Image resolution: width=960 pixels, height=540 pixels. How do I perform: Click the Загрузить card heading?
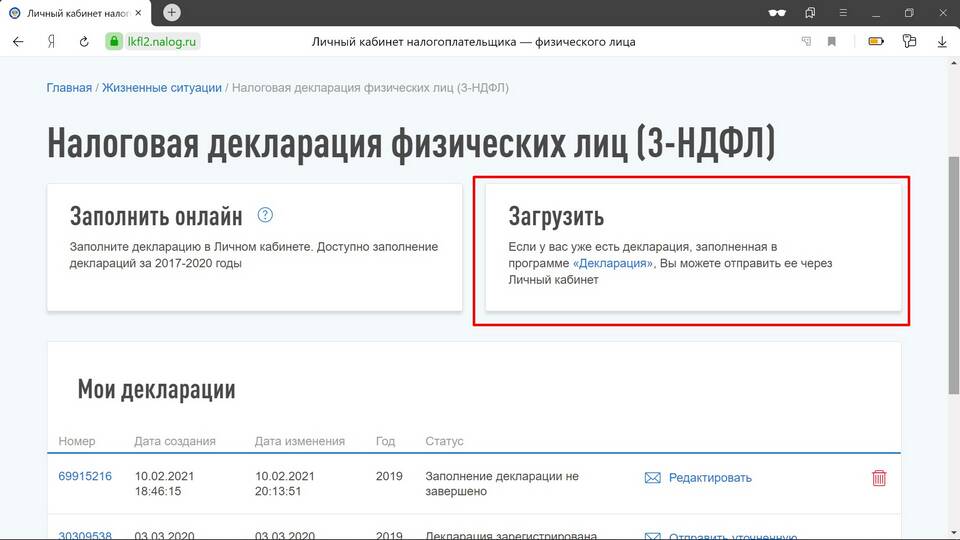556,217
